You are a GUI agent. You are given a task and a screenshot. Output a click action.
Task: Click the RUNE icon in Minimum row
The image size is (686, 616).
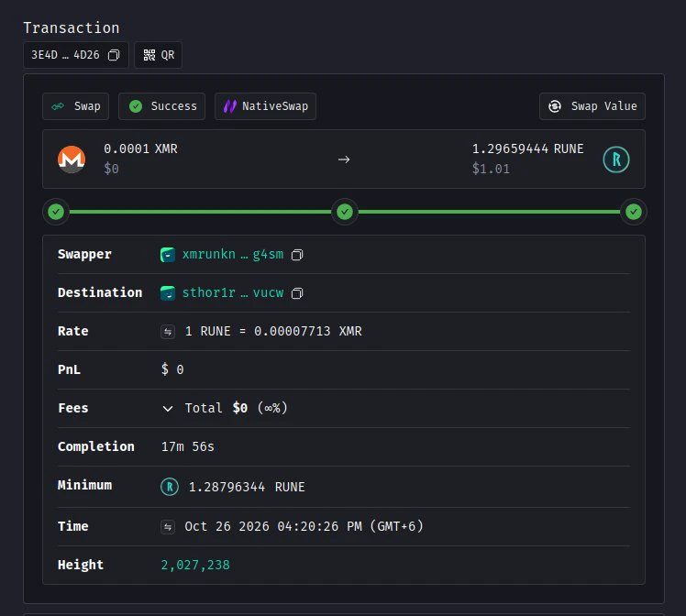click(x=170, y=487)
